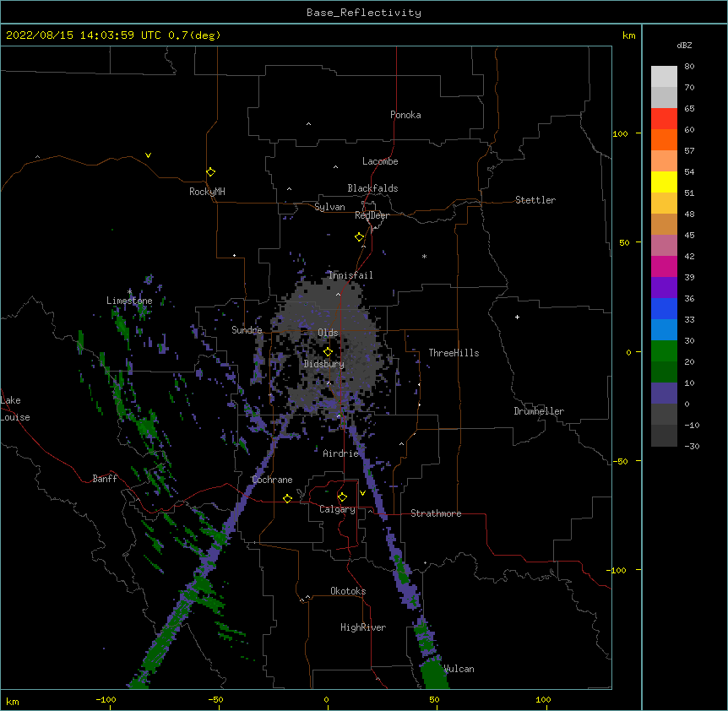Select the yellow 54-51 dBZ legend swatch
728x711 pixels.
664,182
